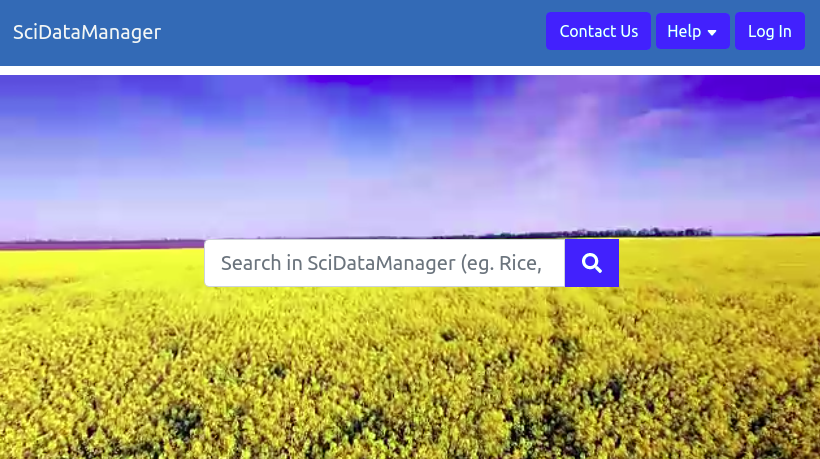Click the white magnifier inside the blue square

tap(591, 263)
